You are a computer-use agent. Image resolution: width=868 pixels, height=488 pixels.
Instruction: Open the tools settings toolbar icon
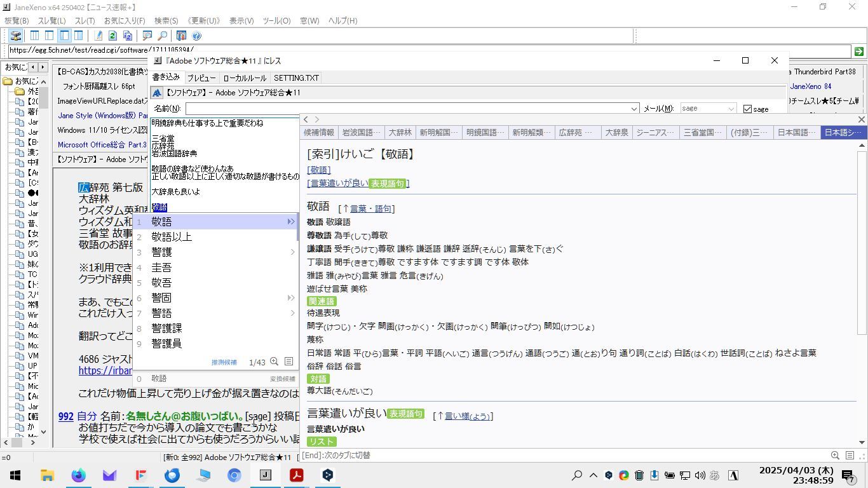[x=181, y=36]
